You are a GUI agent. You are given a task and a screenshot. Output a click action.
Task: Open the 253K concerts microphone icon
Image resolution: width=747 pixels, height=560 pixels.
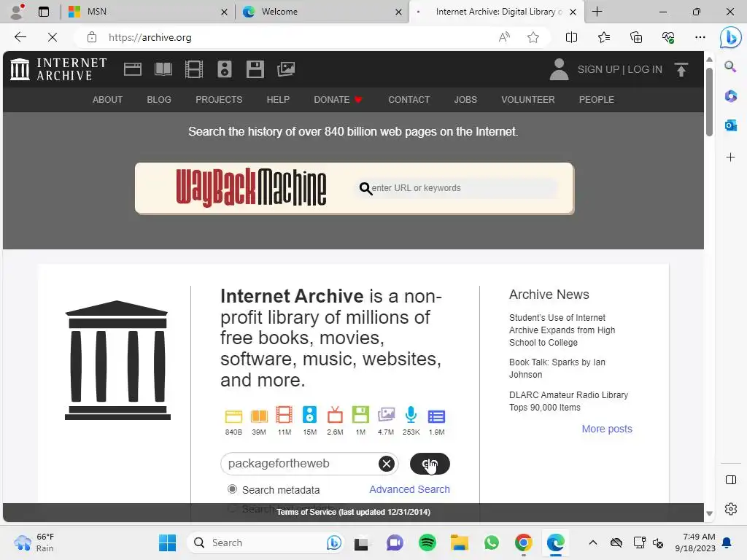pos(411,415)
